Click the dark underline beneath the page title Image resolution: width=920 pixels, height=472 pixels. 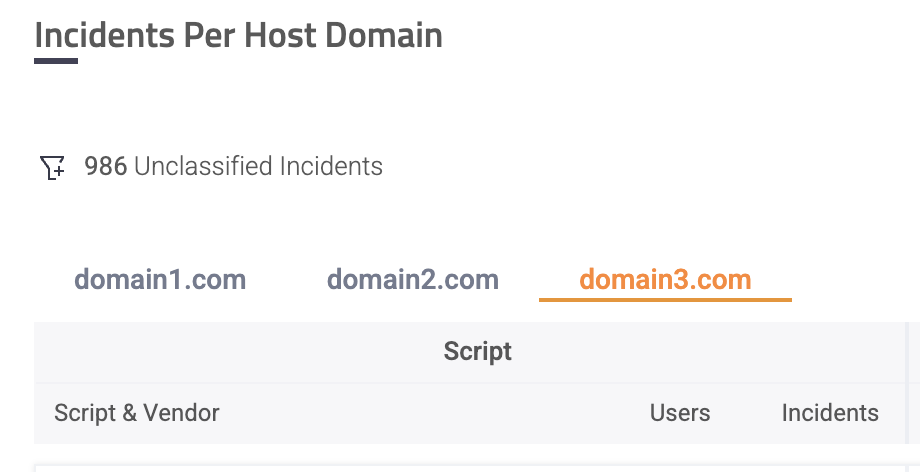[56, 61]
